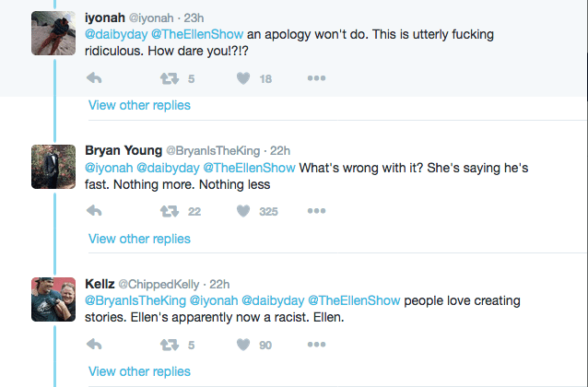View other replies under Kellz's tweet
The image size is (588, 387).
pos(139,371)
